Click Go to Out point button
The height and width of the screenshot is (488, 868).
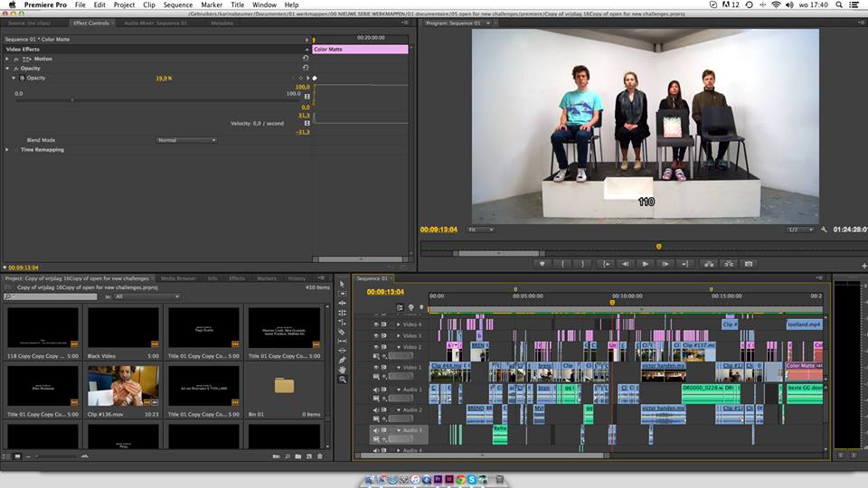684,264
